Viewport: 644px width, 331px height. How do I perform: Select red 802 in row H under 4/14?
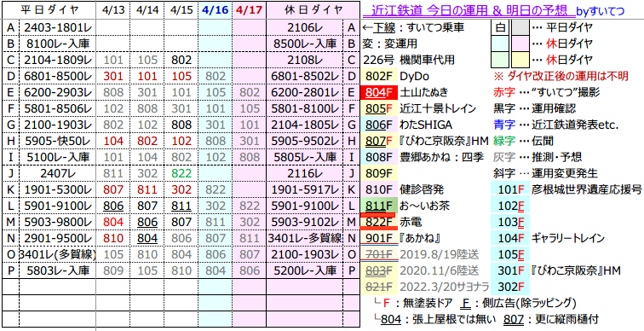tap(147, 141)
